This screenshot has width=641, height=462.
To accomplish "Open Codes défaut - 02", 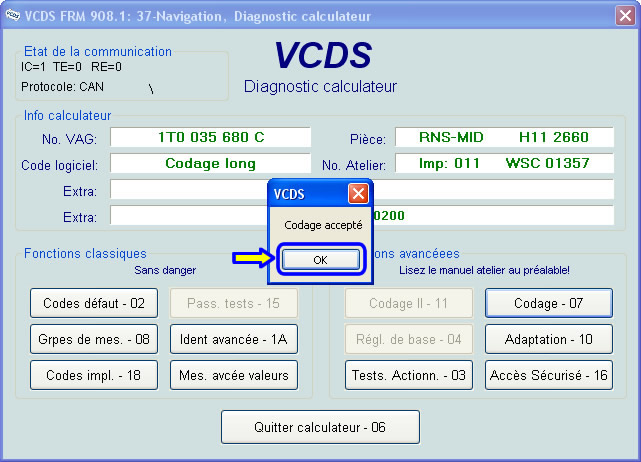I will pos(95,303).
